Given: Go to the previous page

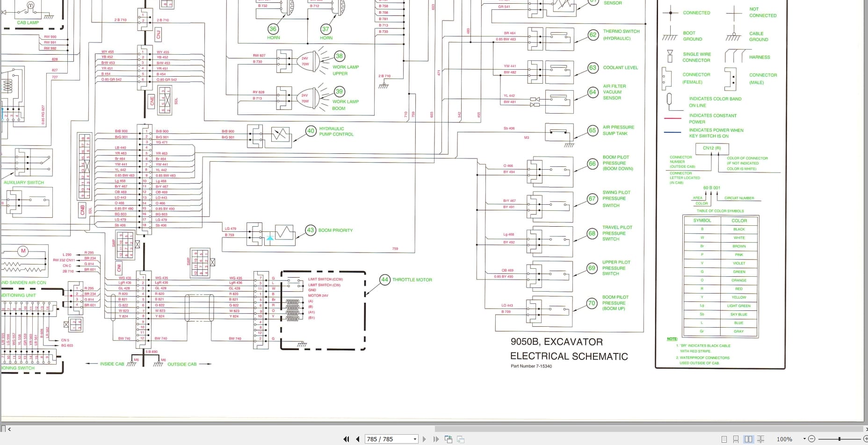Looking at the screenshot, I should click(357, 439).
